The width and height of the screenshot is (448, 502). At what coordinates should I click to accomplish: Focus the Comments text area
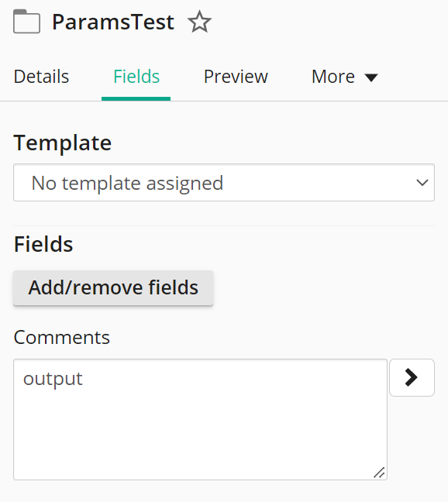click(x=200, y=419)
